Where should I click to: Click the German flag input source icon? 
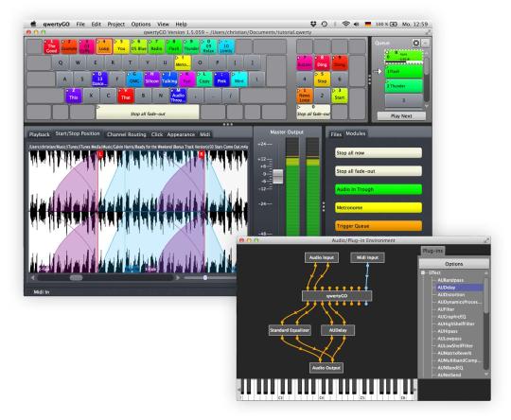(x=368, y=24)
